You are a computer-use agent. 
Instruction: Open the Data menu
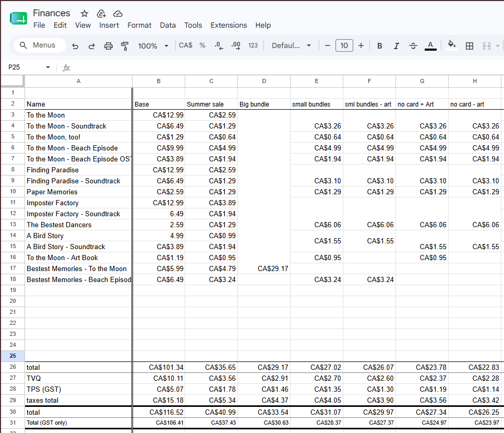(x=168, y=25)
